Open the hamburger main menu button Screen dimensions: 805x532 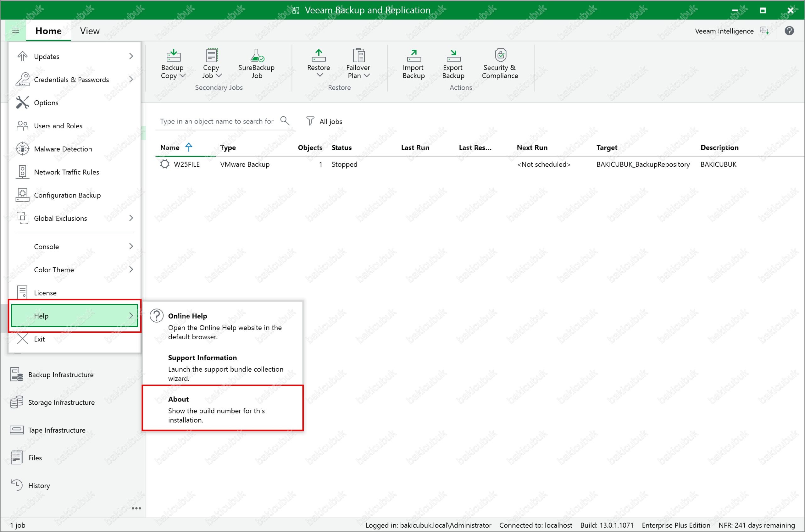tap(16, 30)
